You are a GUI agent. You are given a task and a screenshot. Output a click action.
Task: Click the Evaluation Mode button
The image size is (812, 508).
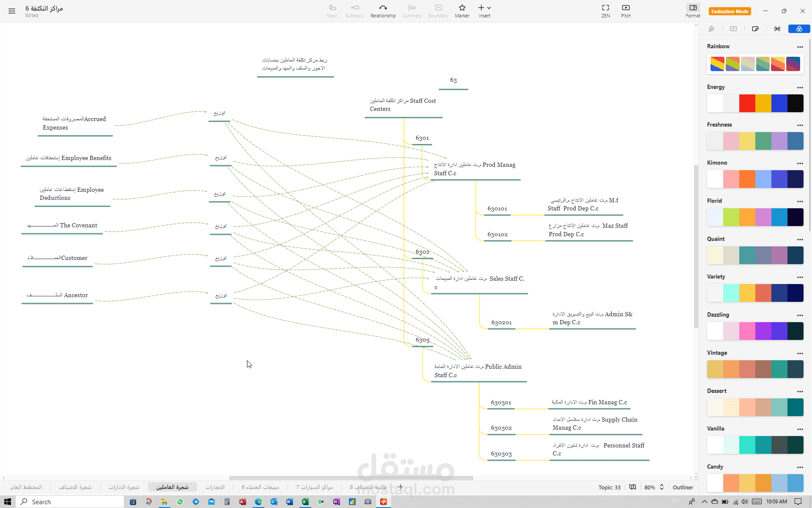[730, 11]
